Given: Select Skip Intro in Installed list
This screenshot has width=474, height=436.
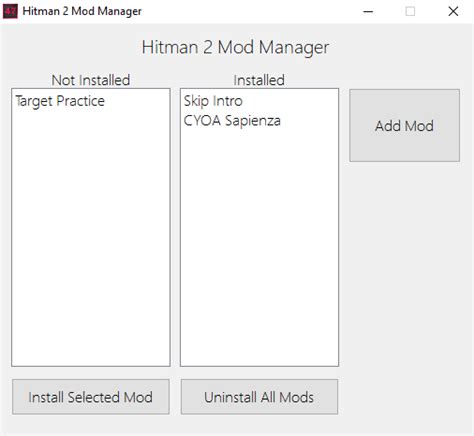Looking at the screenshot, I should (x=213, y=101).
